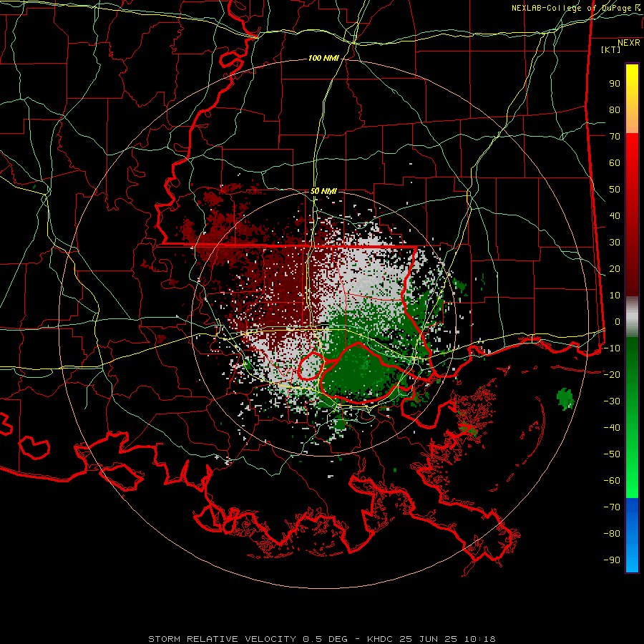
Task: Click the -10 value on the velocity scale
Action: click(x=612, y=348)
